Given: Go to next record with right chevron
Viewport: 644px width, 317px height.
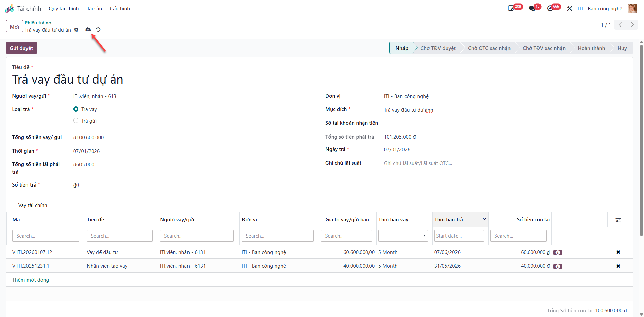Looking at the screenshot, I should point(632,25).
